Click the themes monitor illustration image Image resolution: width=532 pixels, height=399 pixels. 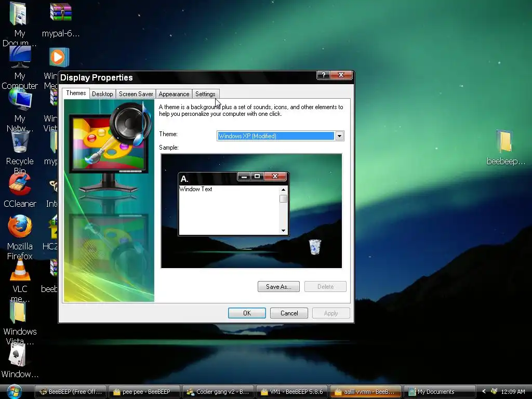tap(109, 201)
